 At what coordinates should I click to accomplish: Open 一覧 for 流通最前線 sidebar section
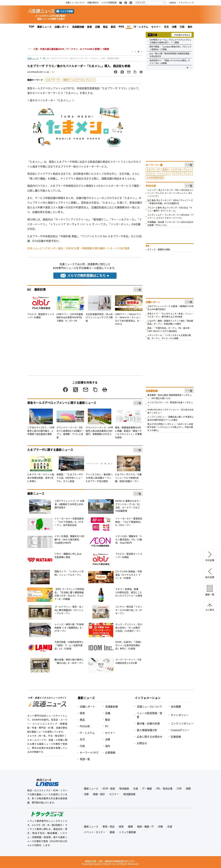tap(189, 391)
